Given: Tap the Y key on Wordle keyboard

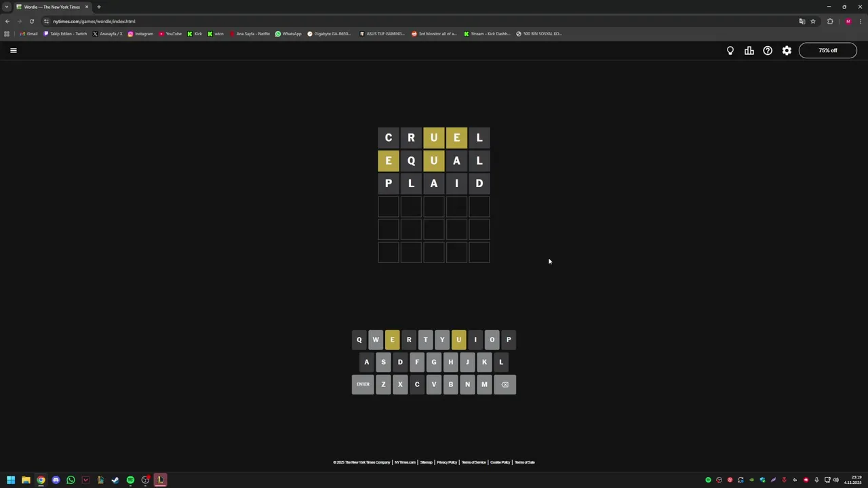Looking at the screenshot, I should click(x=442, y=340).
